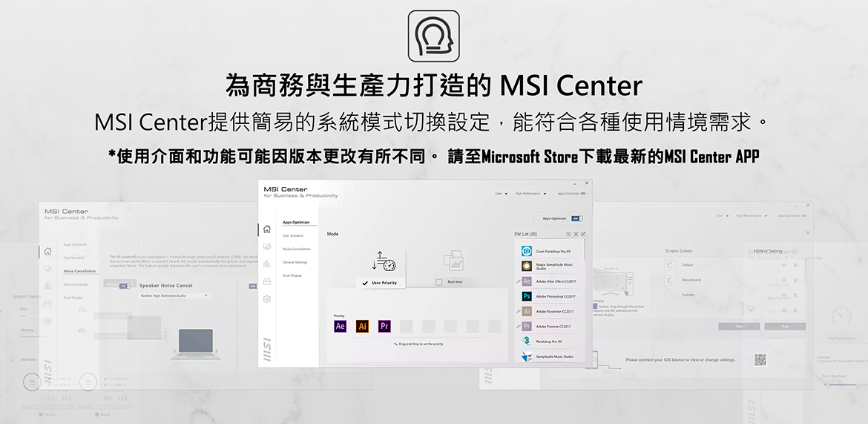Expand the User dropdown in center title bar
Image resolution: width=868 pixels, height=424 pixels.
point(502,194)
